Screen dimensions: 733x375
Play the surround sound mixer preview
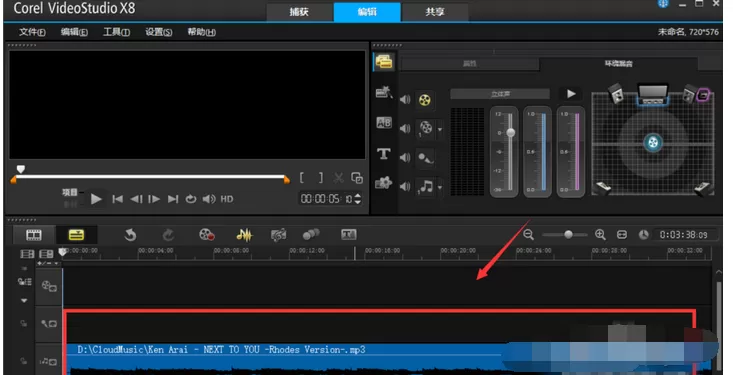tap(571, 94)
